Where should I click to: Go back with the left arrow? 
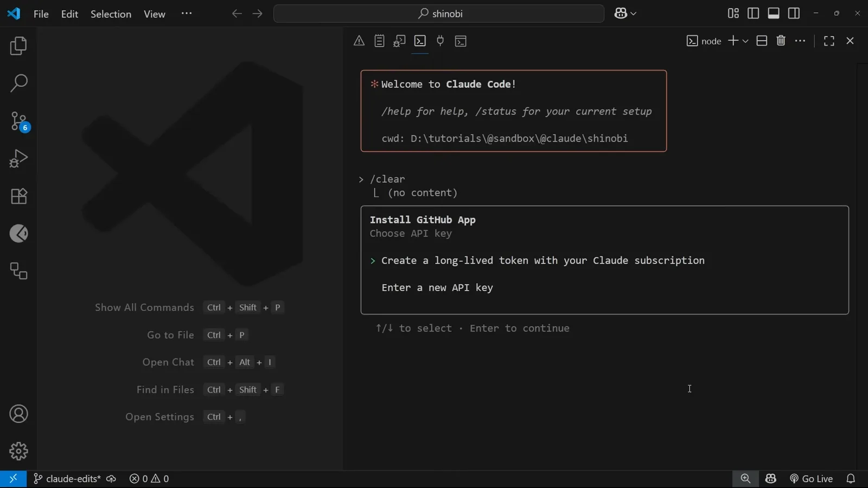pyautogui.click(x=237, y=14)
